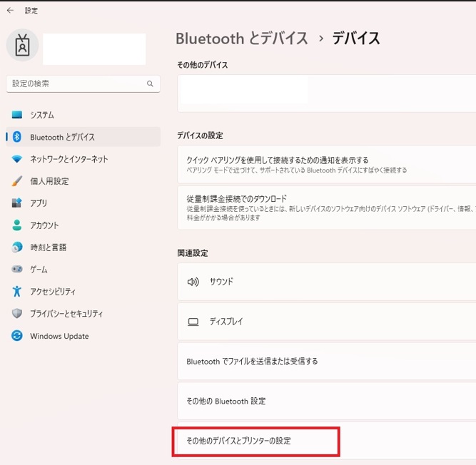Screen dimensions: 476x465
Task: Click the paintbrush personalization icon
Action: (x=17, y=180)
